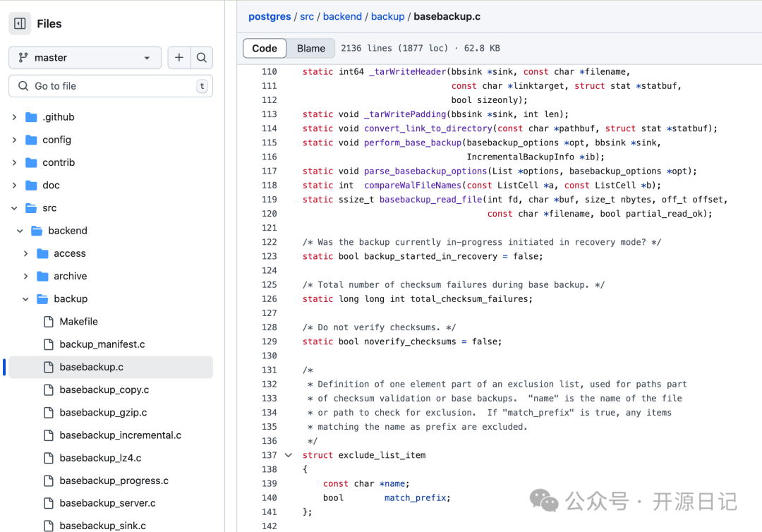The height and width of the screenshot is (532, 762).
Task: Click the .github folder icon
Action: [x=31, y=117]
